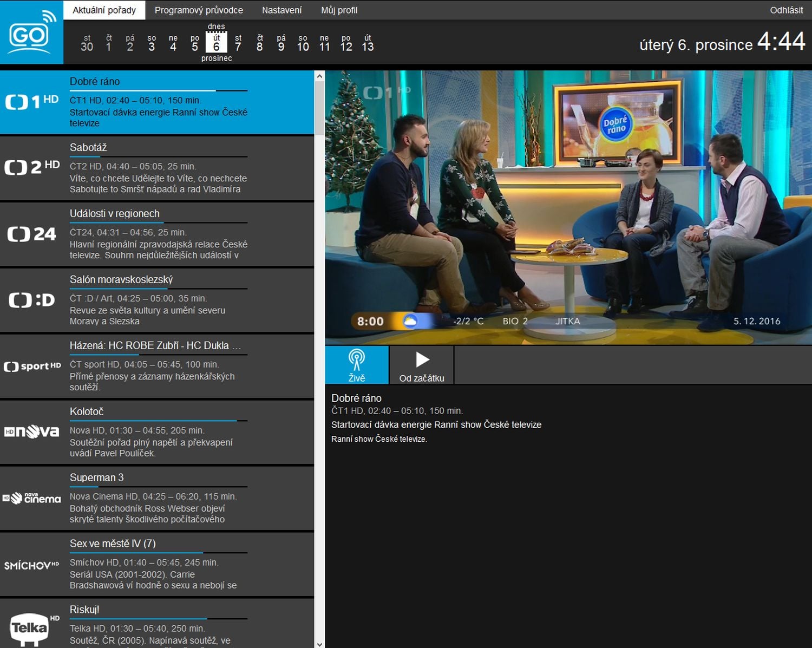
Task: Choose the ČT24 channel logo
Action: point(32,234)
